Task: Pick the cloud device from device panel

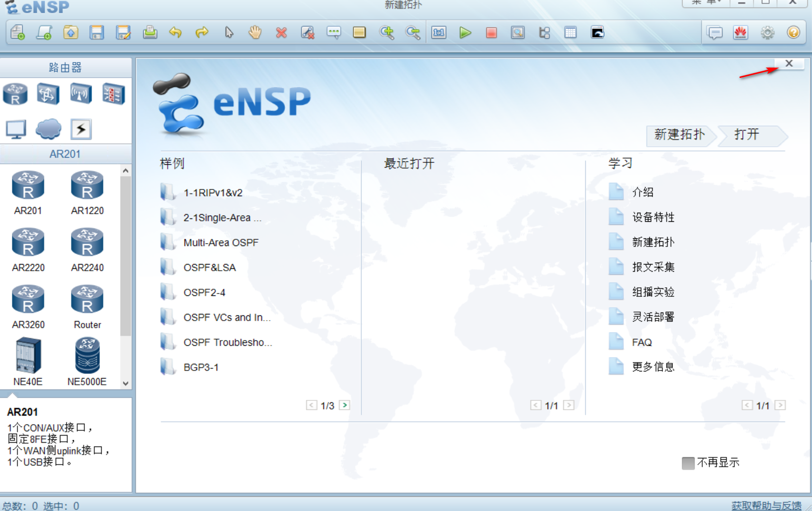Action: coord(48,129)
